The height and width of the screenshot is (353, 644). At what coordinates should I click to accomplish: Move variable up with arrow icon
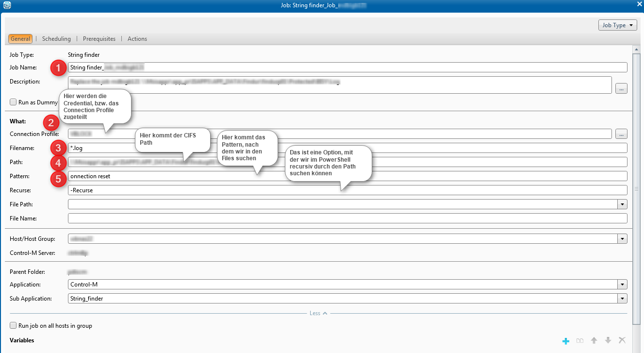[x=594, y=341]
